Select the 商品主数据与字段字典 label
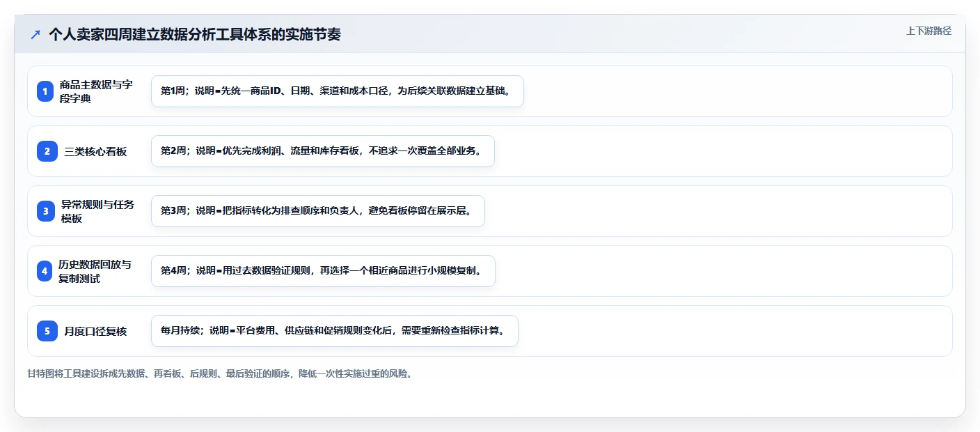The width and height of the screenshot is (980, 432). tap(96, 91)
